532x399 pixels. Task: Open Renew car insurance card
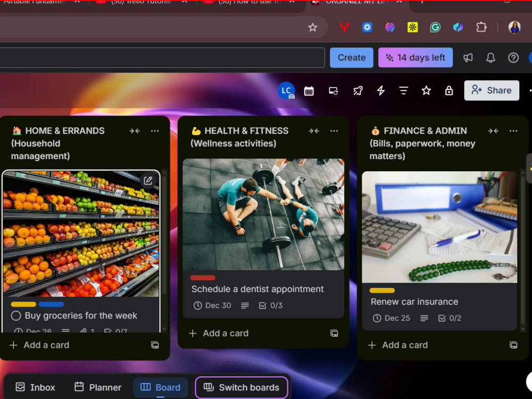414,302
